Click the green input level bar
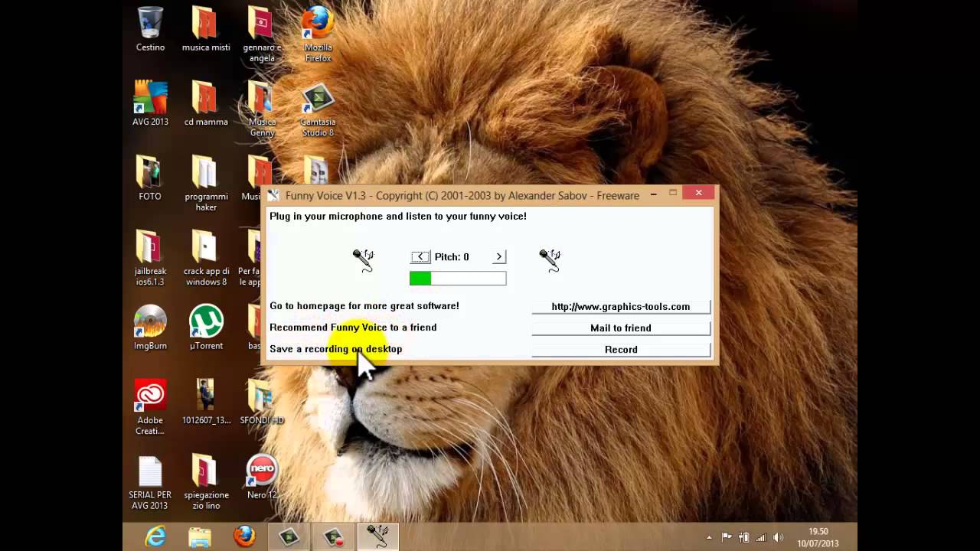The height and width of the screenshot is (551, 980). 458,279
